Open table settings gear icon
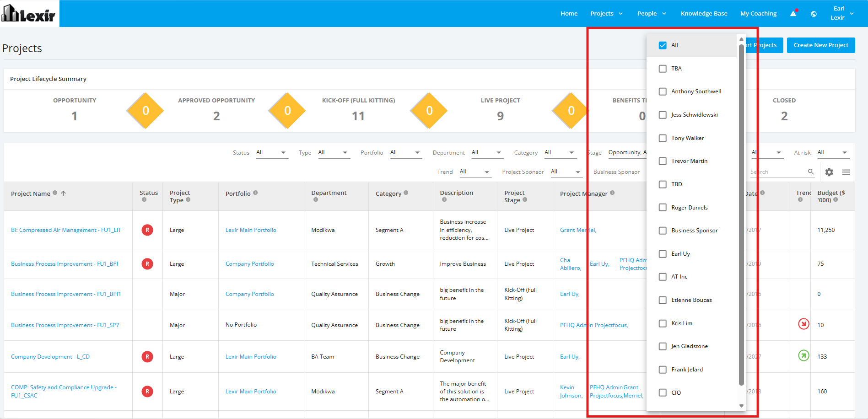The height and width of the screenshot is (419, 868). (x=829, y=172)
